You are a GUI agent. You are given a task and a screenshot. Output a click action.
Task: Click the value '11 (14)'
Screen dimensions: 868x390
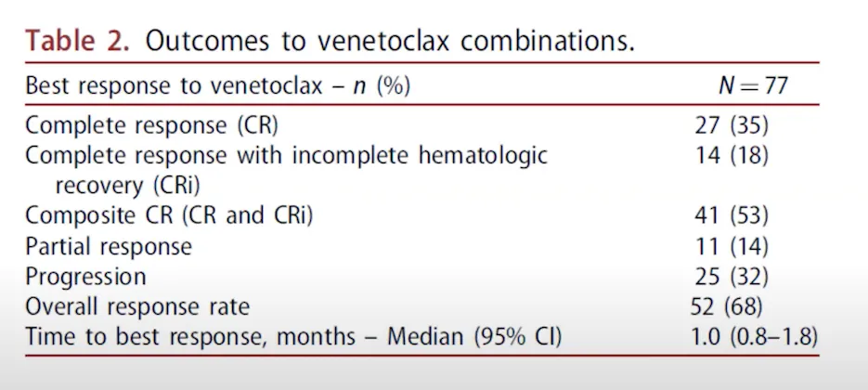(x=732, y=247)
